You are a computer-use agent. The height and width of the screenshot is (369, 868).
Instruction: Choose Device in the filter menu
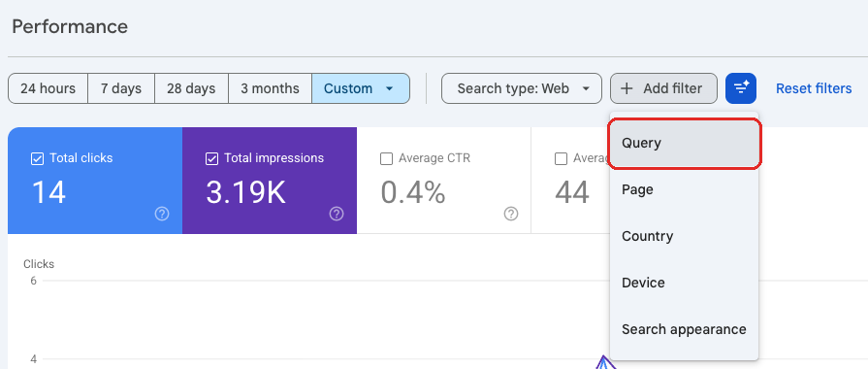pos(684,284)
